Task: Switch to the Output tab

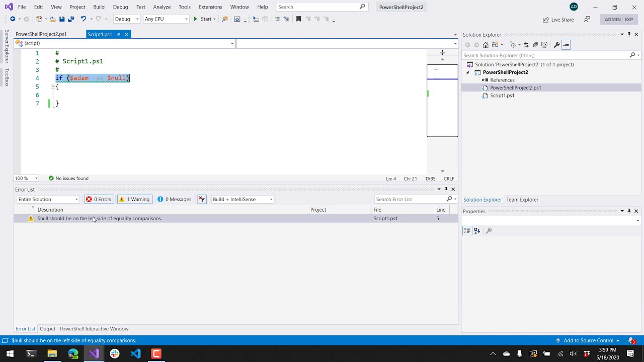Action: click(x=48, y=329)
